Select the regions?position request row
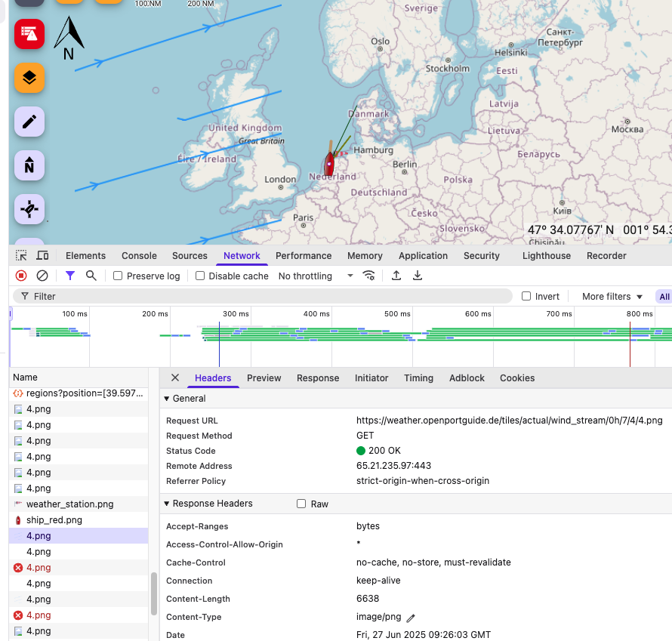Viewport: 672px width, 641px height. click(79, 393)
